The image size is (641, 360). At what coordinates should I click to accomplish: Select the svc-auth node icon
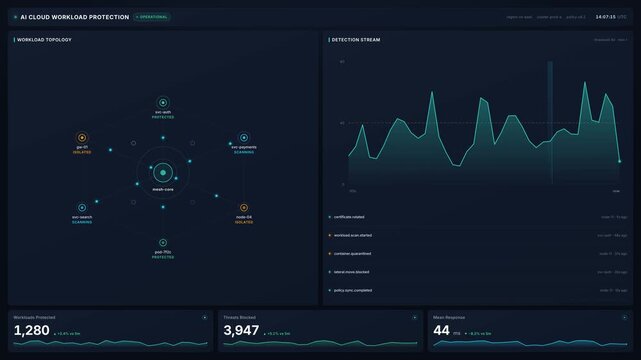tap(163, 103)
